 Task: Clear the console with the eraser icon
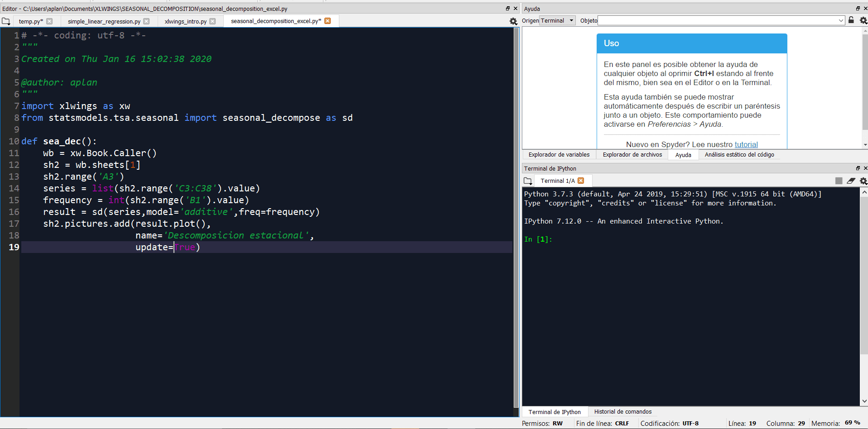click(x=851, y=181)
